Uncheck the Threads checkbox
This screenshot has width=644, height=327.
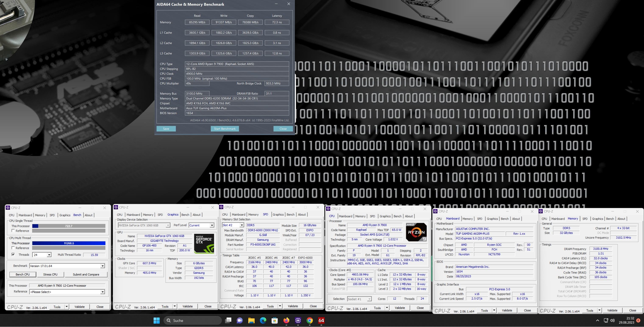pos(13,255)
